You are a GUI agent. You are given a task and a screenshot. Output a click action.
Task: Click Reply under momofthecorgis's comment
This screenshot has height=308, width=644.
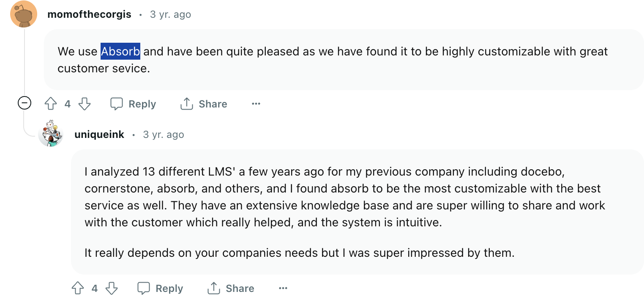(133, 104)
